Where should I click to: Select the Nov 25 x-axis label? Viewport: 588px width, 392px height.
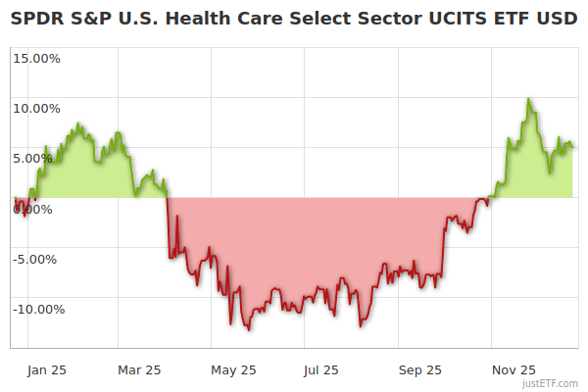[514, 369]
